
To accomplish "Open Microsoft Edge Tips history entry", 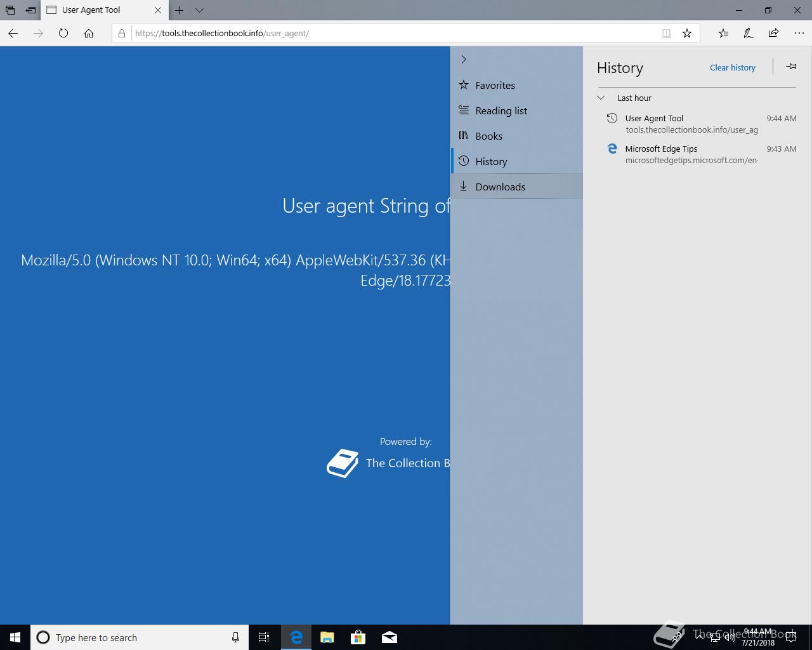I will (698, 154).
